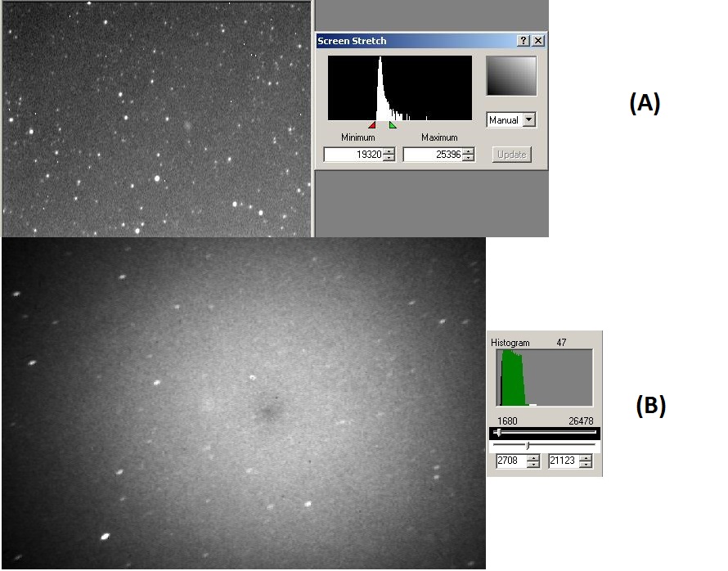
Task: Increase the Minimum value with up arrow
Action: tap(389, 151)
